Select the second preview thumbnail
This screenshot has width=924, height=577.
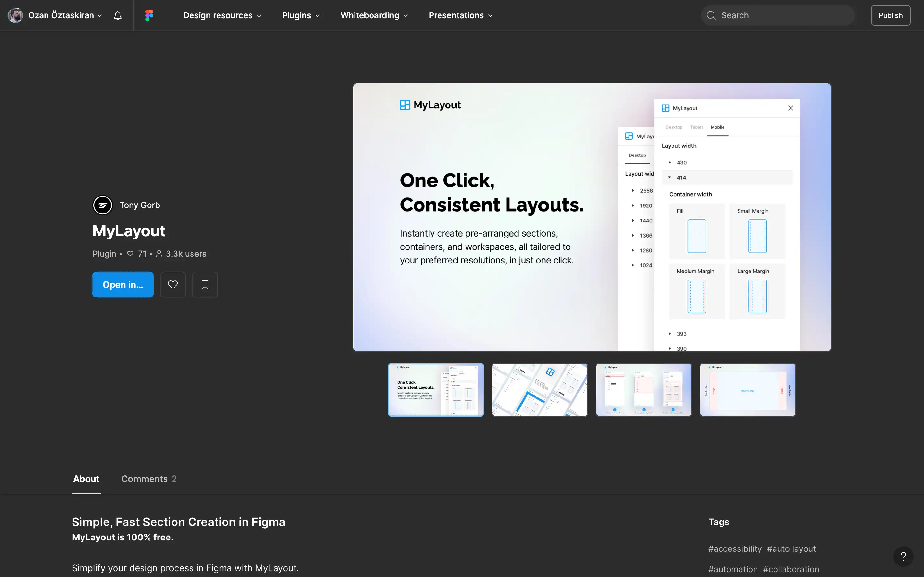click(540, 389)
